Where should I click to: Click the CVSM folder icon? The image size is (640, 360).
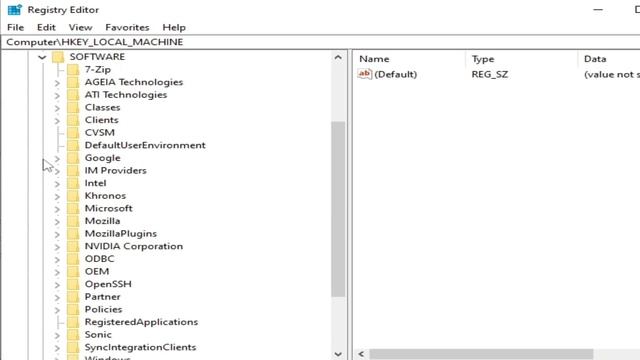coord(73,133)
